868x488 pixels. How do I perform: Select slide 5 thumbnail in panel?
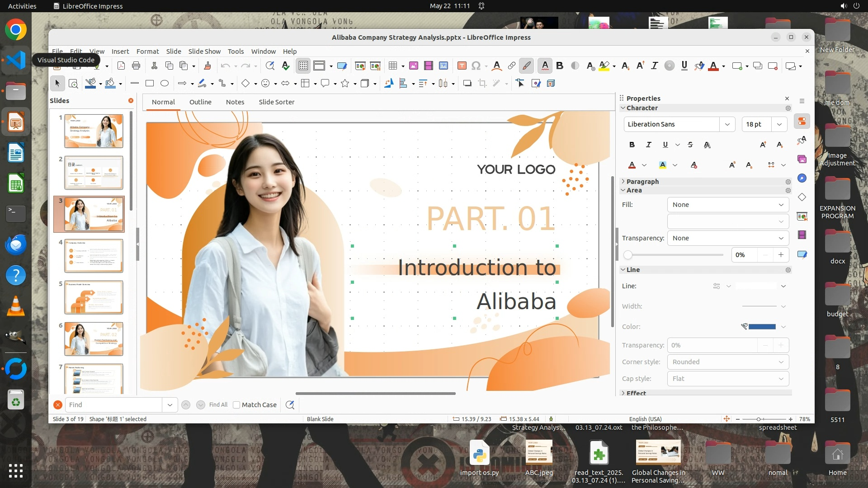click(94, 297)
